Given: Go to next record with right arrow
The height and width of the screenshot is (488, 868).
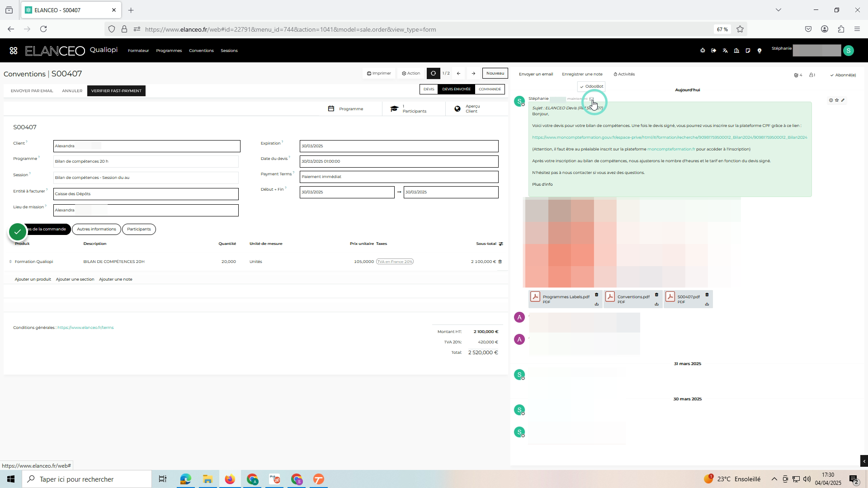Looking at the screenshot, I should 473,73.
